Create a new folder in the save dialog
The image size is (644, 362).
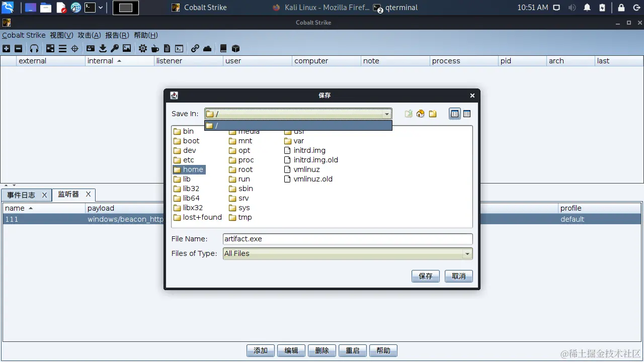[x=433, y=114]
